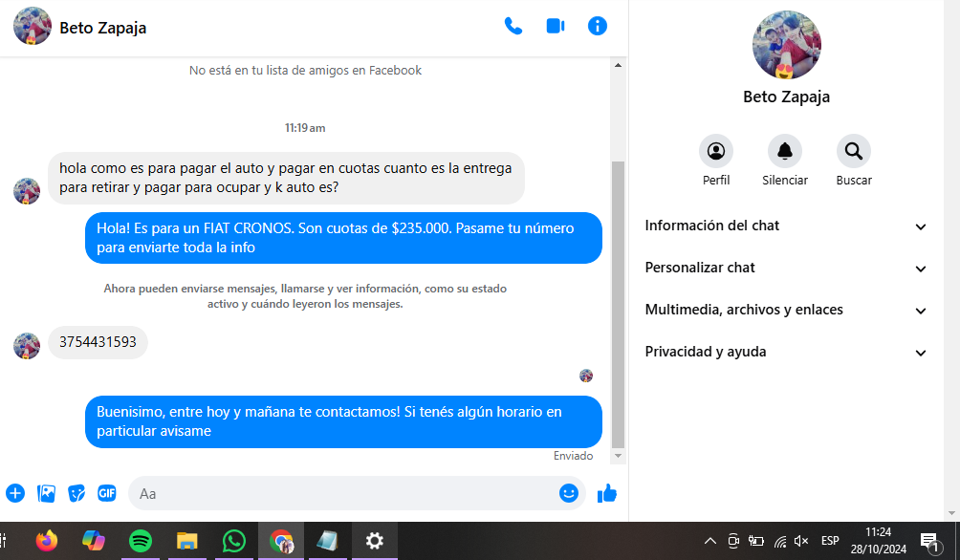Open the Perfil icon in side panel
Viewport: 960px width, 560px height.
click(x=716, y=151)
